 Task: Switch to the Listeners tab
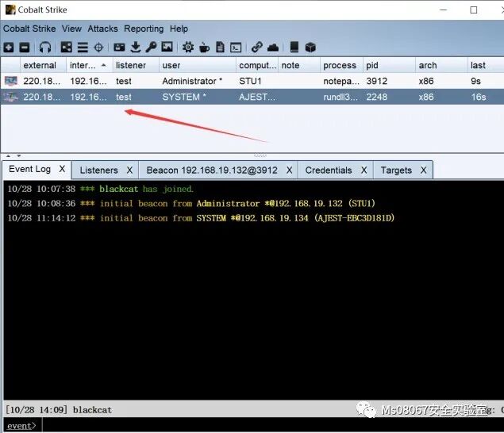pyautogui.click(x=98, y=171)
